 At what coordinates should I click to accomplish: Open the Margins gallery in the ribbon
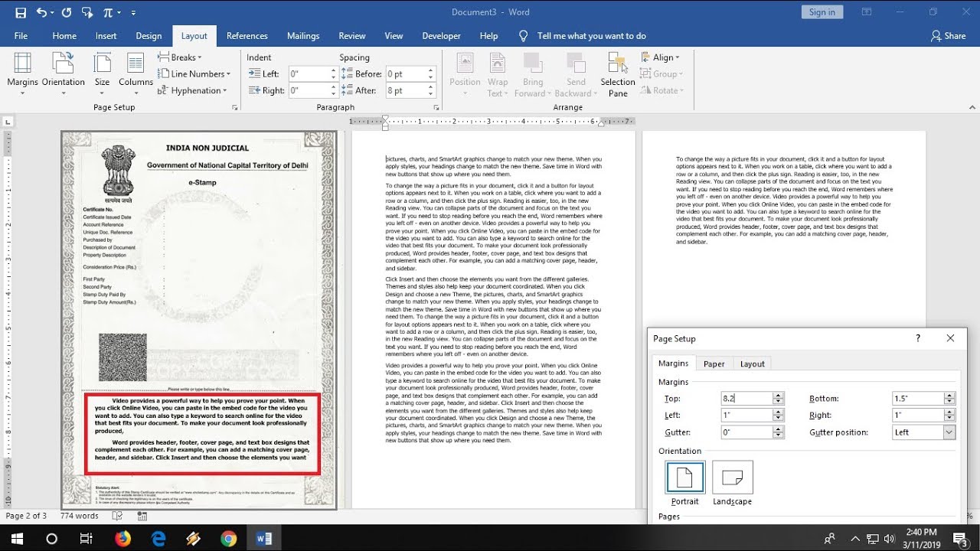pos(22,74)
